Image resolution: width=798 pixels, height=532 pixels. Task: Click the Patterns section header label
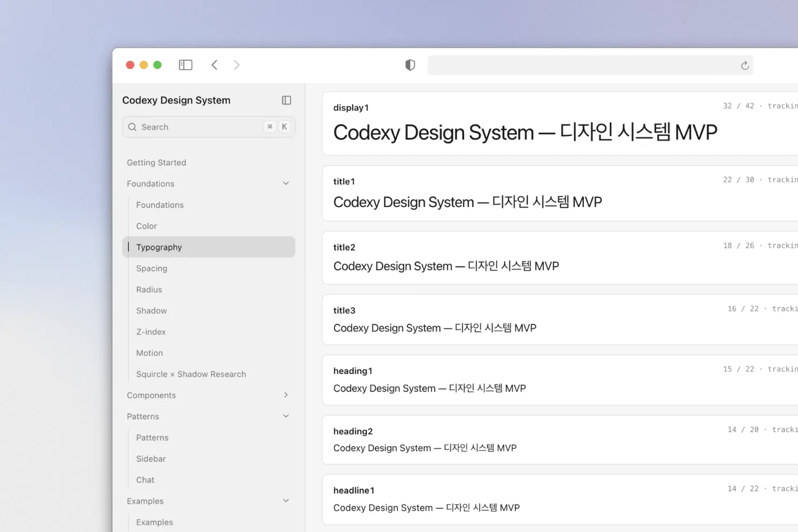pos(143,417)
